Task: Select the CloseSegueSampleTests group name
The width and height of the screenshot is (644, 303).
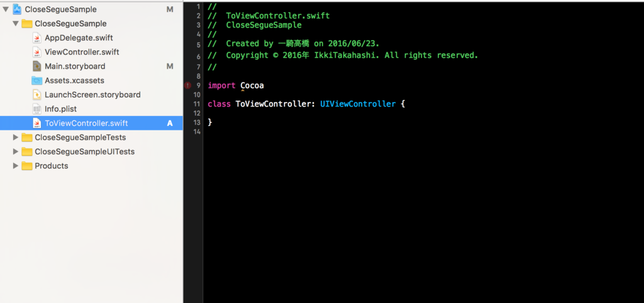Action: (x=80, y=137)
